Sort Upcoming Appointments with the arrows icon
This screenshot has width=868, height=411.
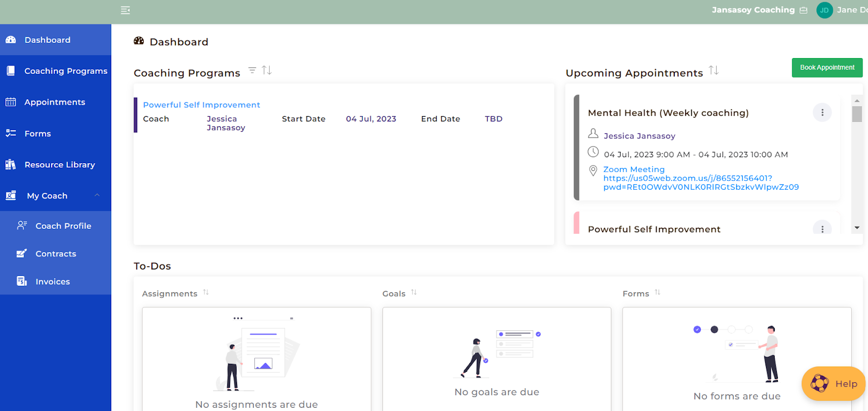714,70
